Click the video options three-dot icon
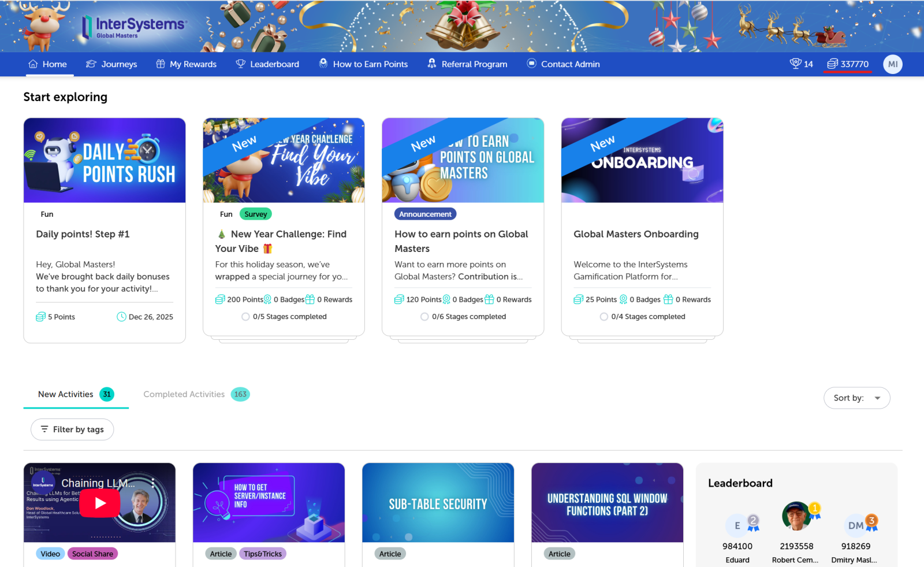The image size is (924, 567). (x=153, y=483)
